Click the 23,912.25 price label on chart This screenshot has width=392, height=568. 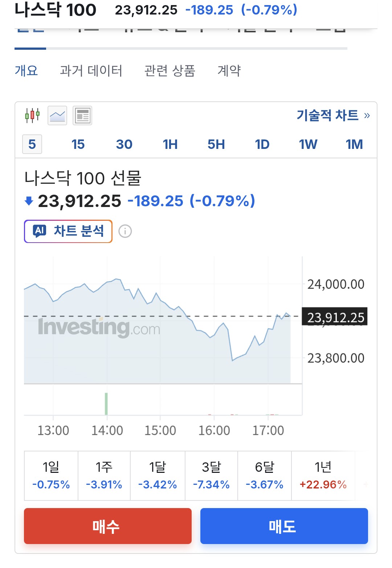[x=335, y=317]
